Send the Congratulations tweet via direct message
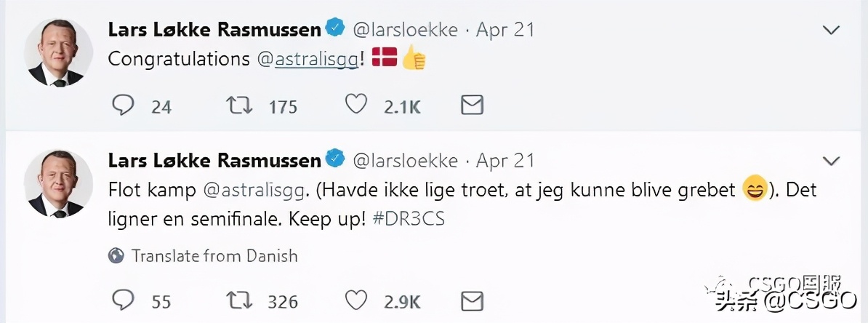Viewport: 868px width, 323px height. click(473, 106)
